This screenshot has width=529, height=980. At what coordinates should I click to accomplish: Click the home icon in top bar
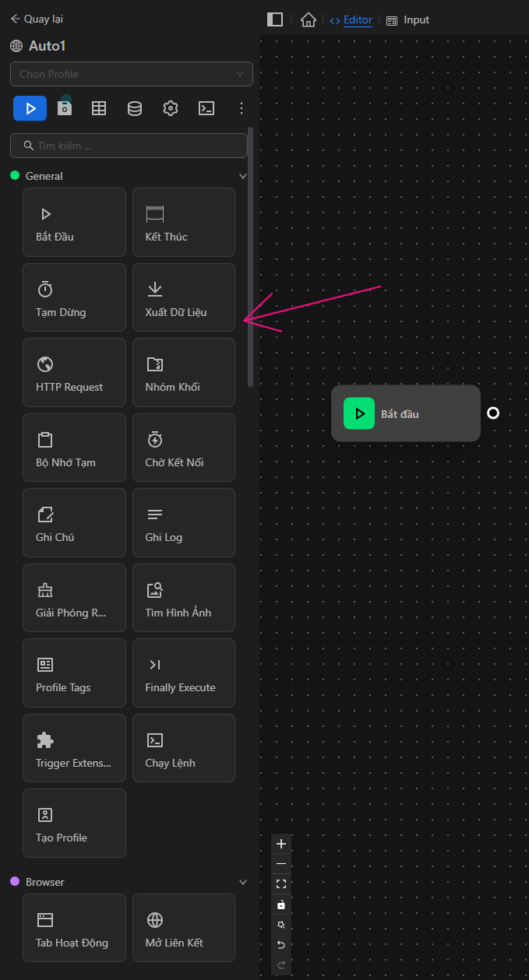point(309,19)
